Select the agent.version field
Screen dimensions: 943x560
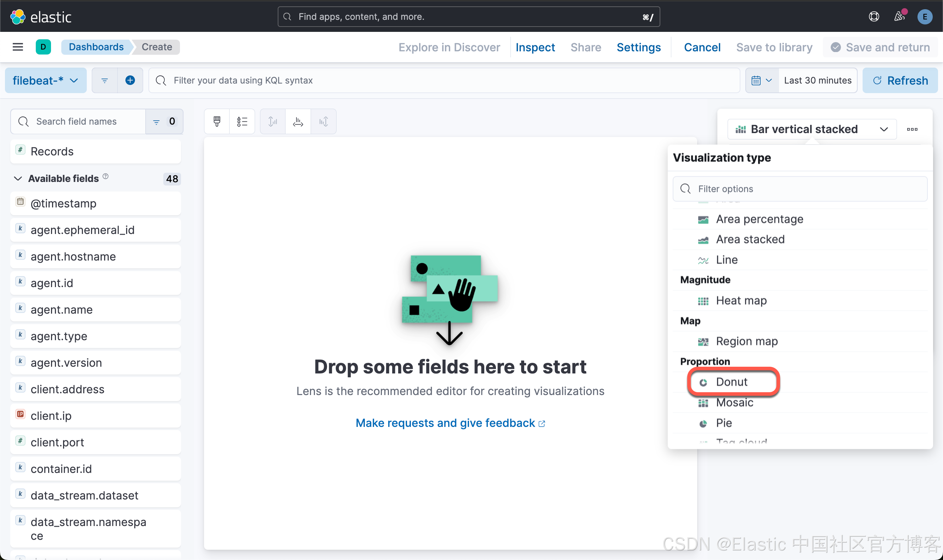pos(96,362)
